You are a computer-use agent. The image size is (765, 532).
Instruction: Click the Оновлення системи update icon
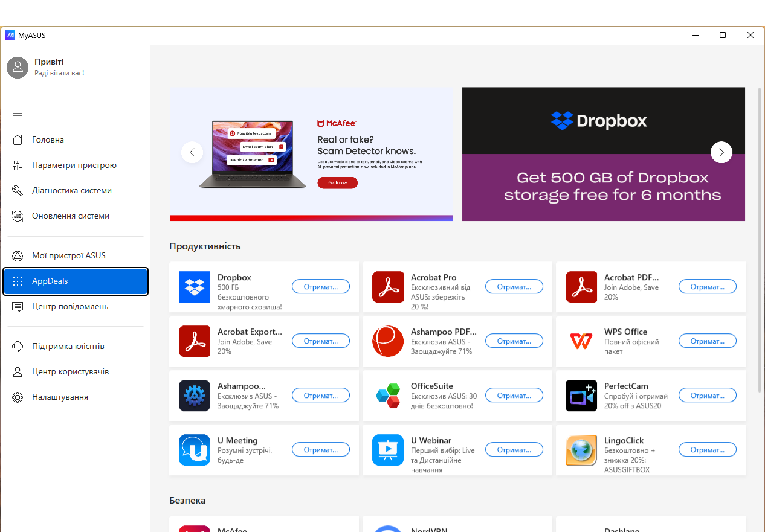pos(18,216)
